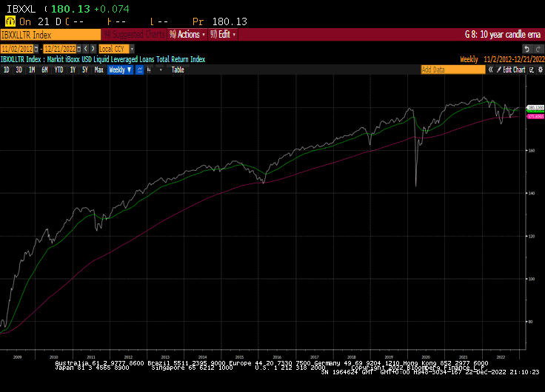Open the Edit menu
This screenshot has width=545, height=392.
pyautogui.click(x=223, y=34)
